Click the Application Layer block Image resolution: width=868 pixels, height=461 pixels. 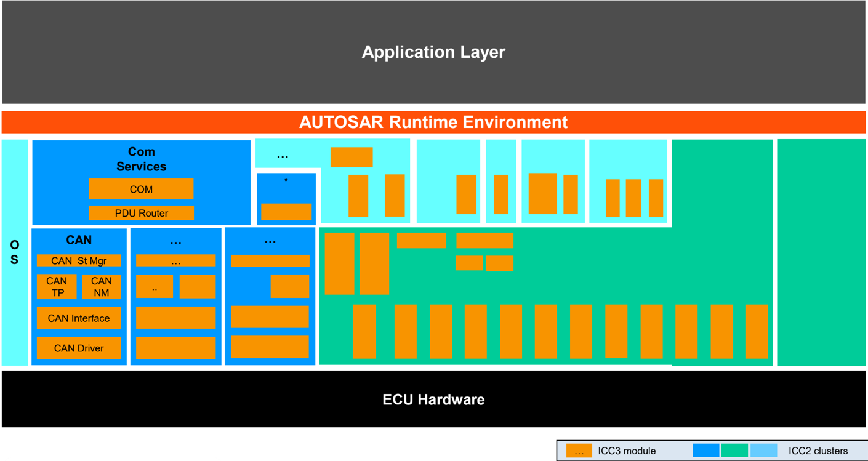[x=433, y=52]
